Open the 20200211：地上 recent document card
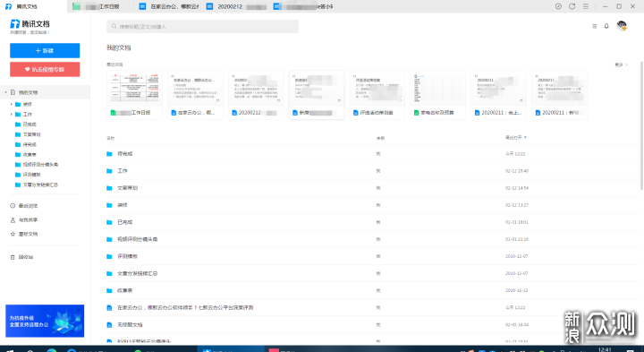The image size is (644, 352). pos(498,95)
